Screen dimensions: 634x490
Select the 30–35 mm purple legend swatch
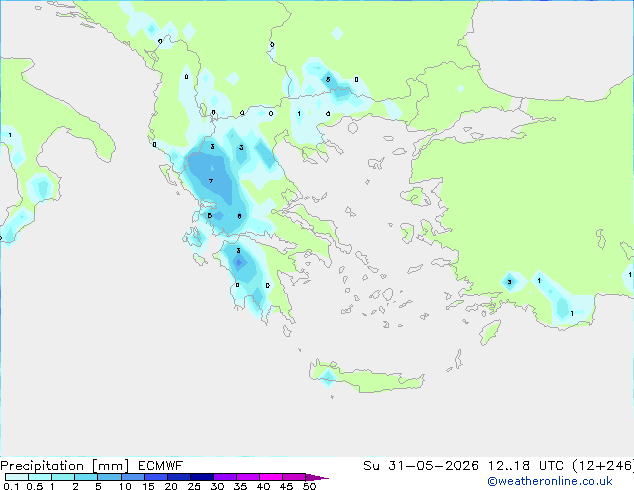click(x=225, y=477)
